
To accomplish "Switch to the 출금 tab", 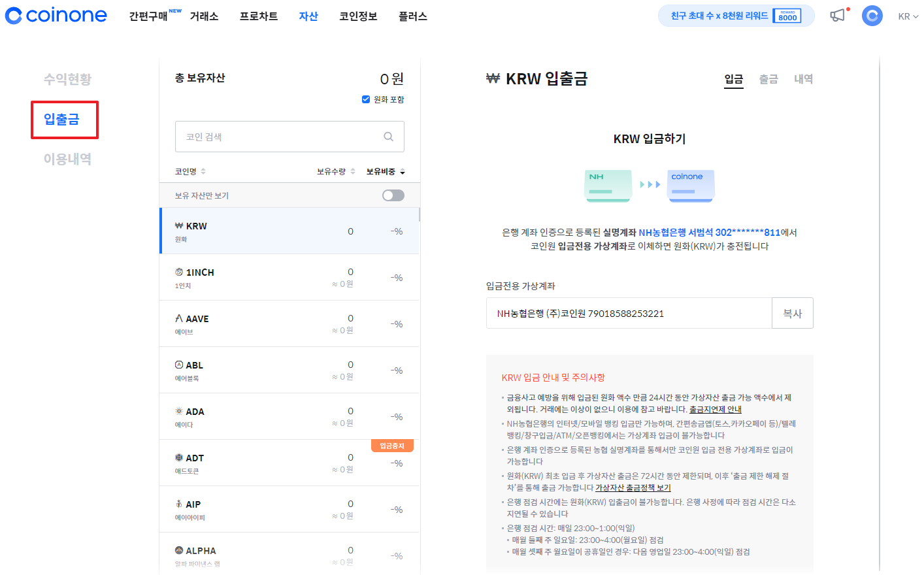I will [768, 79].
